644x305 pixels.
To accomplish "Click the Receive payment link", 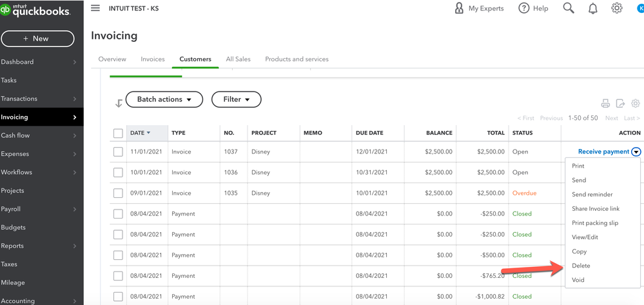I will [x=603, y=152].
